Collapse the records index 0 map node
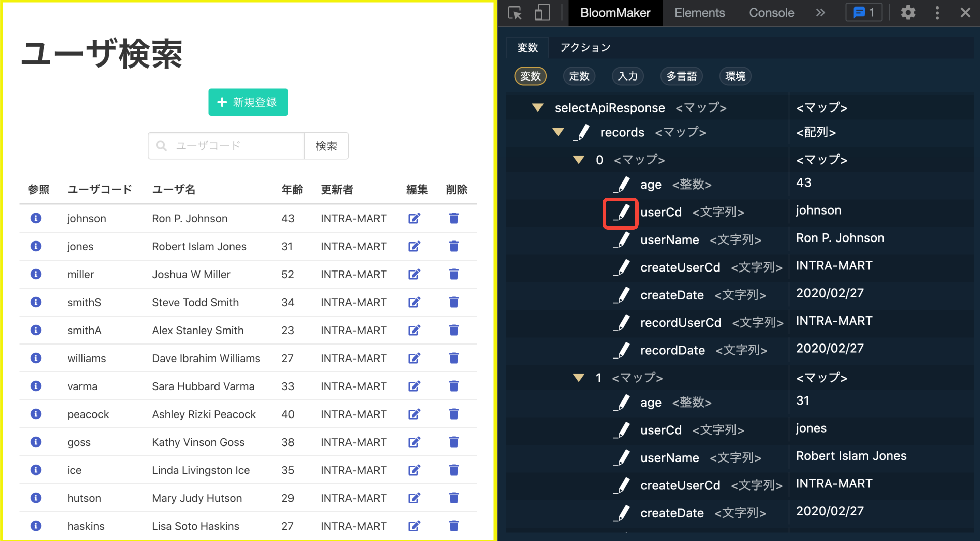The height and width of the screenshot is (541, 980). (x=579, y=160)
